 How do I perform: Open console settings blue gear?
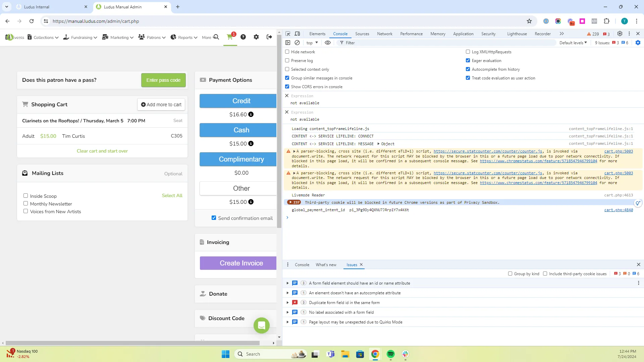click(638, 43)
